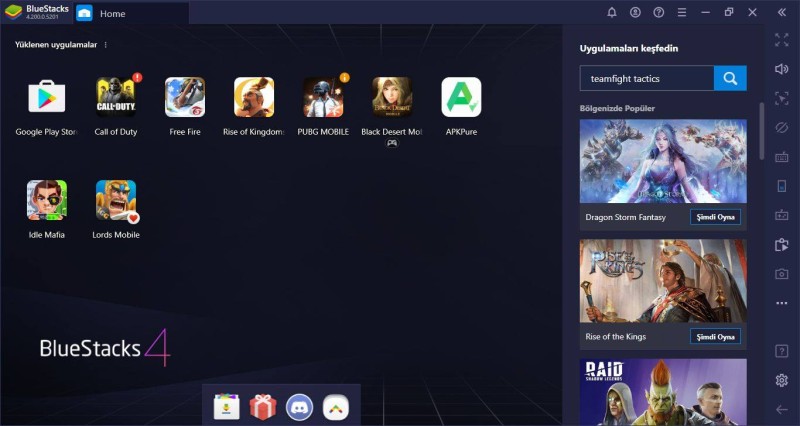Screen dimensions: 800x426
Task: Launch PUBG MOBILE app
Action: point(323,98)
